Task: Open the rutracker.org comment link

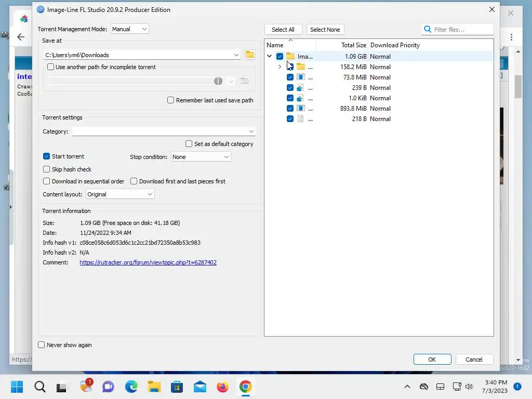Action: [148, 262]
